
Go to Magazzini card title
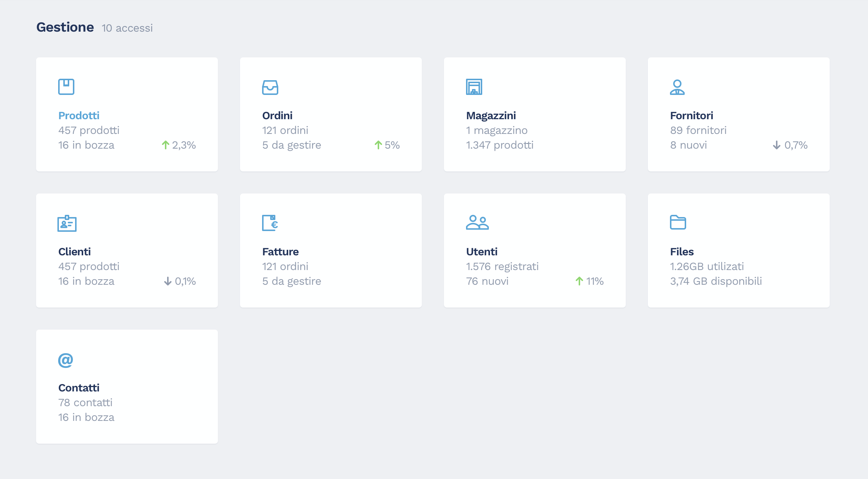(491, 116)
